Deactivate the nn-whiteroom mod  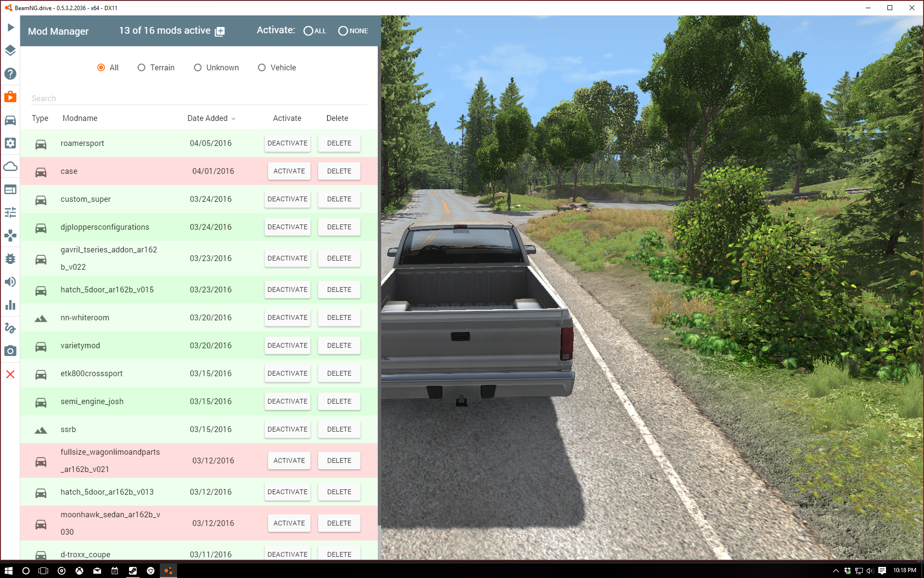pyautogui.click(x=287, y=317)
